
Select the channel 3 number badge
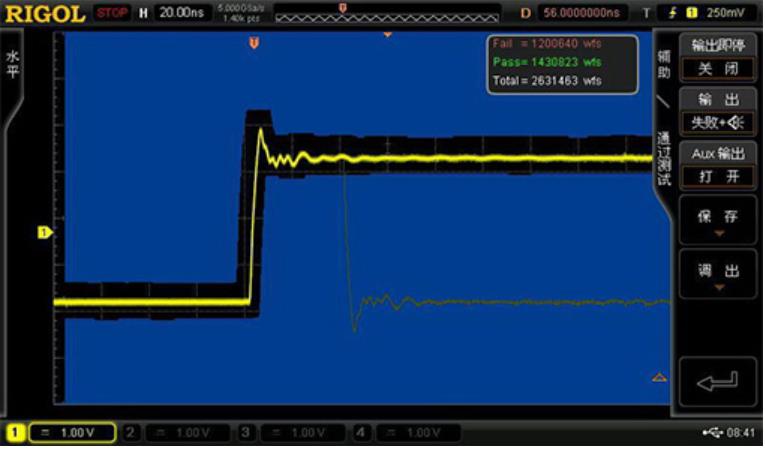click(247, 432)
